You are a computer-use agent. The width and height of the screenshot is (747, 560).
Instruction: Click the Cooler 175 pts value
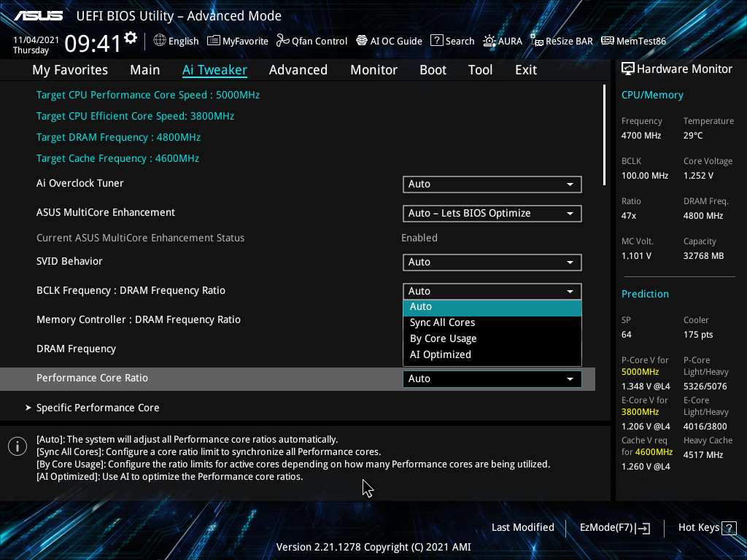[x=698, y=335]
